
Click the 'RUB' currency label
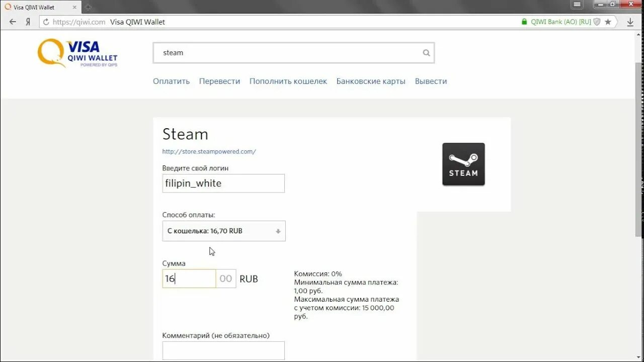pyautogui.click(x=249, y=279)
